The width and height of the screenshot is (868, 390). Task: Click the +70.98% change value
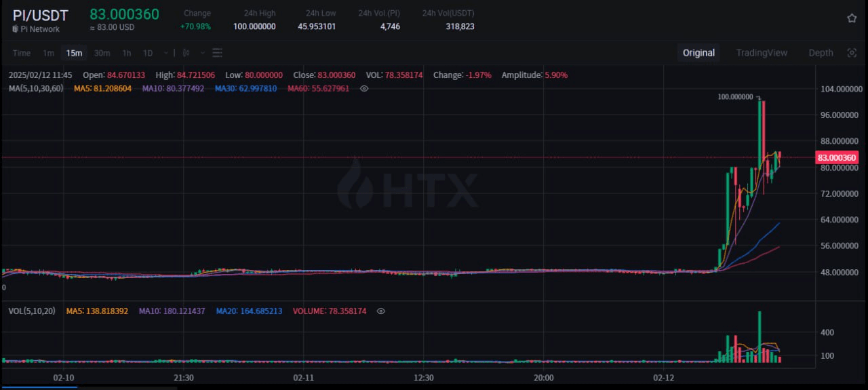point(195,26)
